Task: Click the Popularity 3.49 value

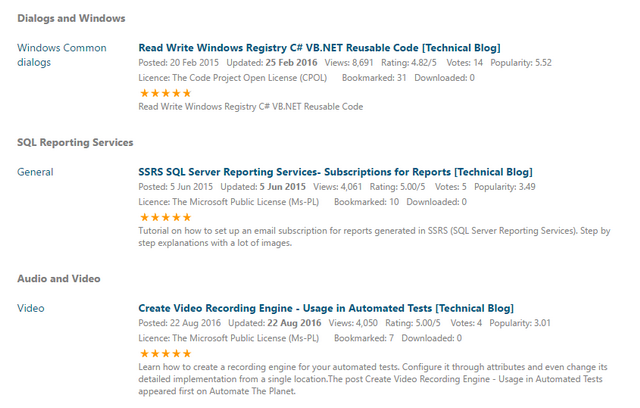Action: (504, 187)
